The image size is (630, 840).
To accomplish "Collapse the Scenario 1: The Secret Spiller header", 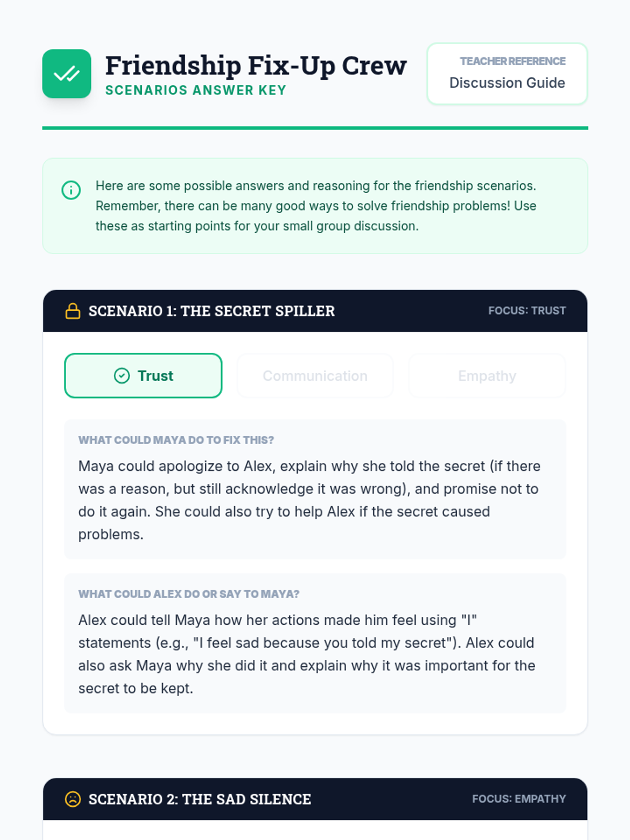I will (211, 311).
